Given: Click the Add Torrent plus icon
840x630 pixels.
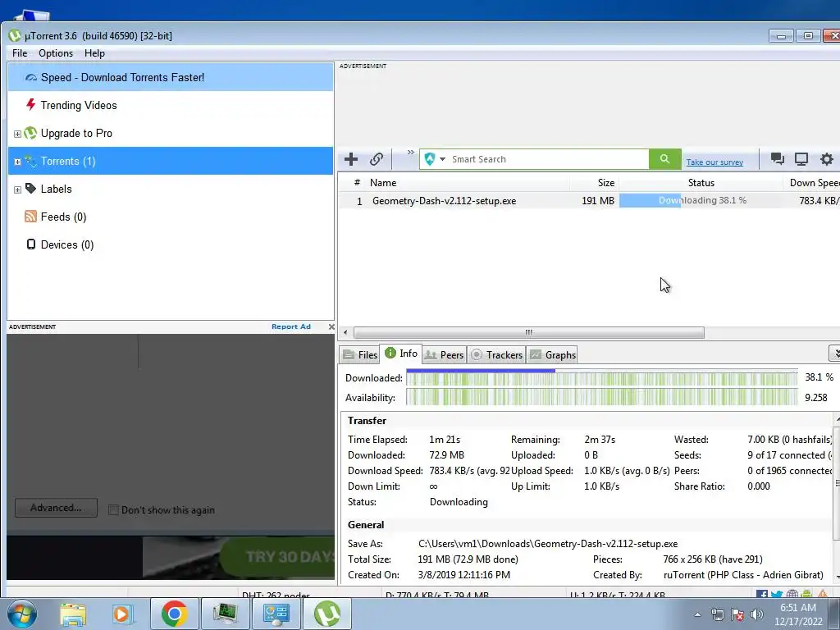Looking at the screenshot, I should 351,159.
